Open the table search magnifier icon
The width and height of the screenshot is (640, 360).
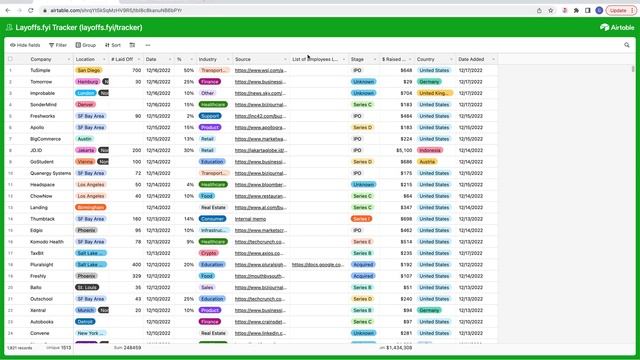[x=627, y=45]
